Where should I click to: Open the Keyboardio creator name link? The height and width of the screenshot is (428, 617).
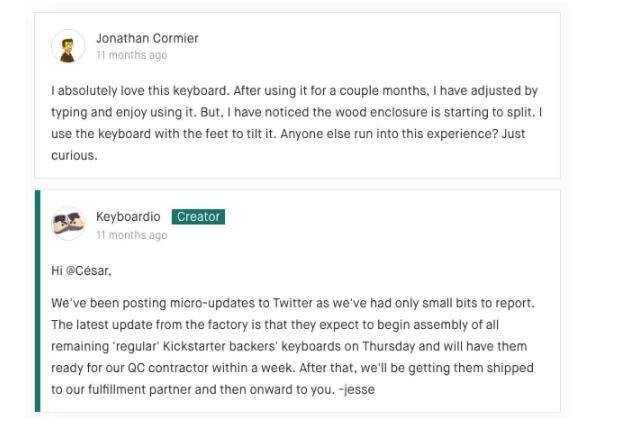[x=128, y=216]
